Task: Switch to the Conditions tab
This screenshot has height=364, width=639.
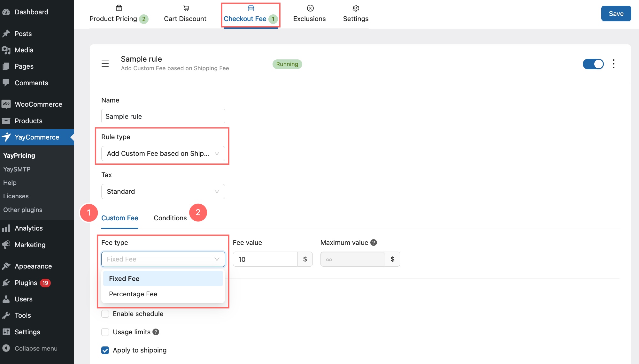Action: 170,218
